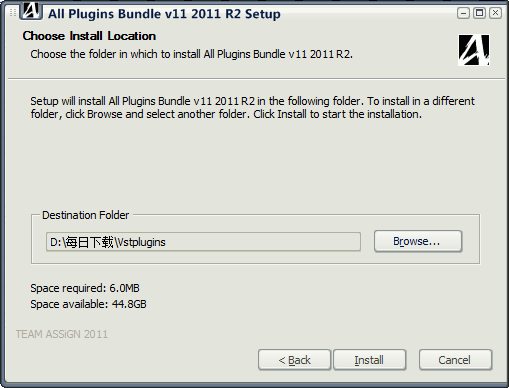Maximize the All Plugins Bundle setup window
Screen dimensions: 509x388
[x=479, y=13]
